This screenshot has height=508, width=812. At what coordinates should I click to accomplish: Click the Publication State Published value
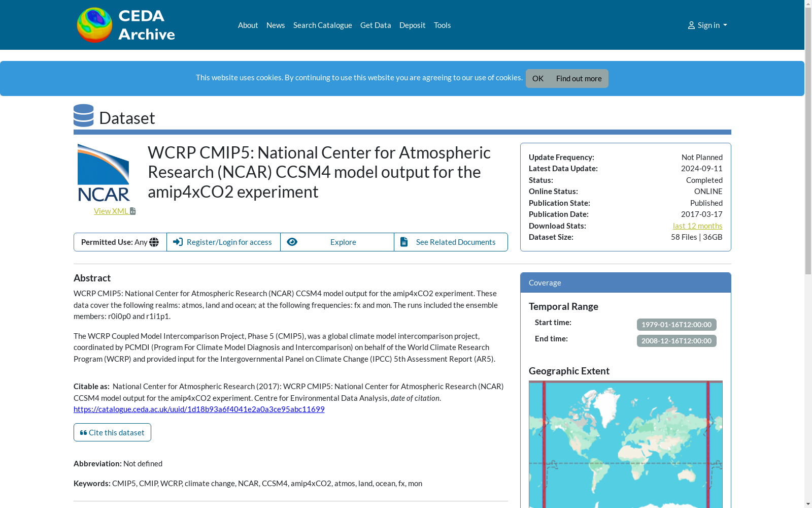click(706, 203)
